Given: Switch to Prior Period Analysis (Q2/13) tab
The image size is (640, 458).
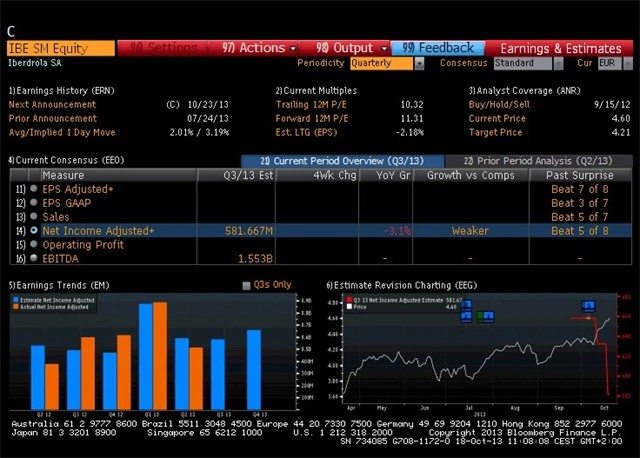Looking at the screenshot, I should pos(538,160).
